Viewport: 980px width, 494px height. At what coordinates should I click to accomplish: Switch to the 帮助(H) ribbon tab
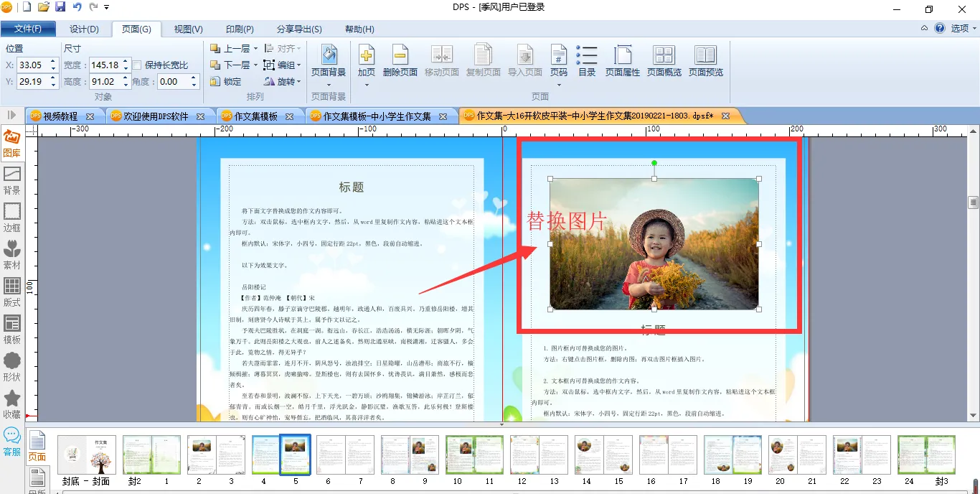[x=359, y=29]
